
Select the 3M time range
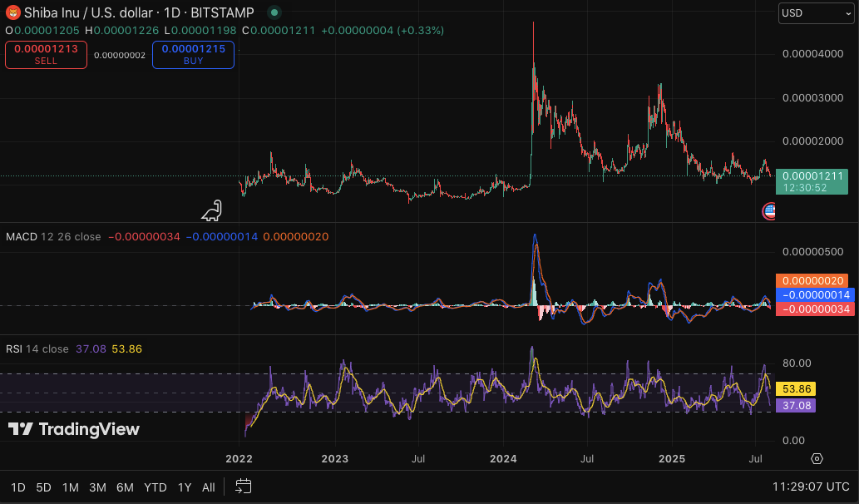pos(97,487)
